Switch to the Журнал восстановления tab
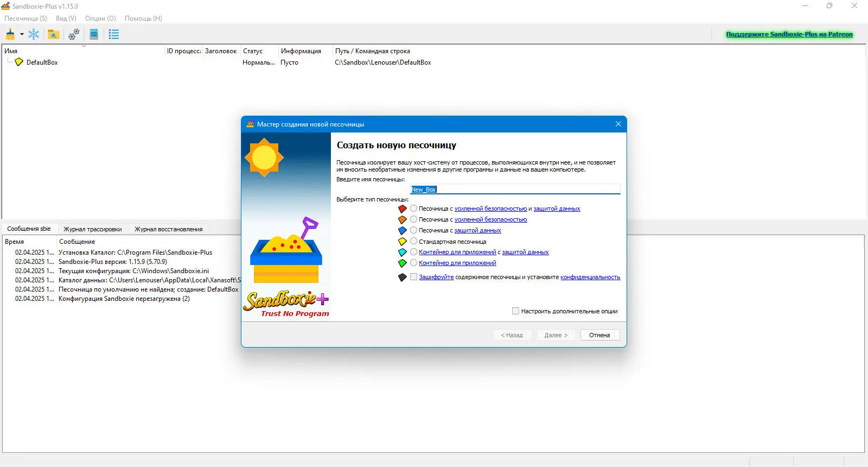The width and height of the screenshot is (868, 467). (x=169, y=229)
